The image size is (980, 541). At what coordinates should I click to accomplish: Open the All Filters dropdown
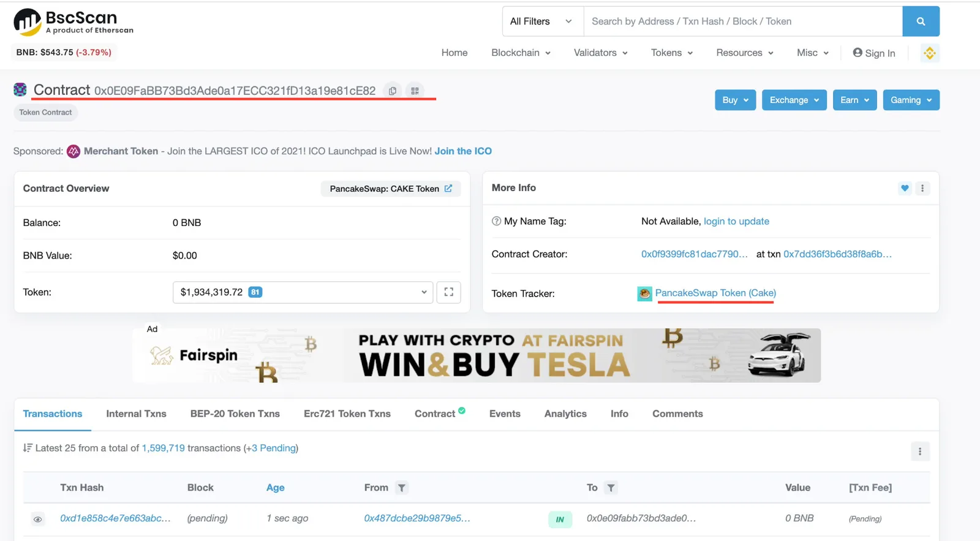coord(543,21)
